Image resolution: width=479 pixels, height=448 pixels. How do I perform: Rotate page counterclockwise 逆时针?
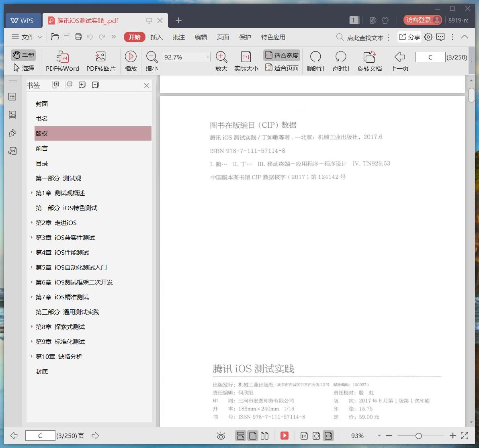coord(341,61)
